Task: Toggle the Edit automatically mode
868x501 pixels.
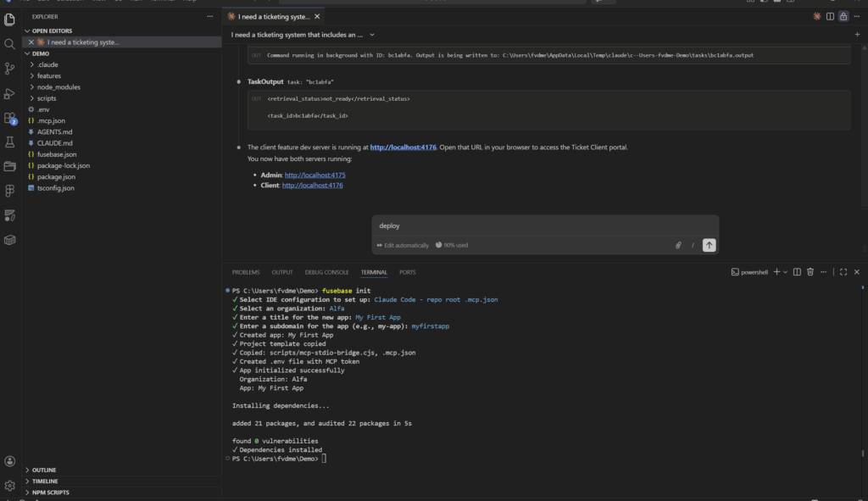Action: click(x=403, y=245)
